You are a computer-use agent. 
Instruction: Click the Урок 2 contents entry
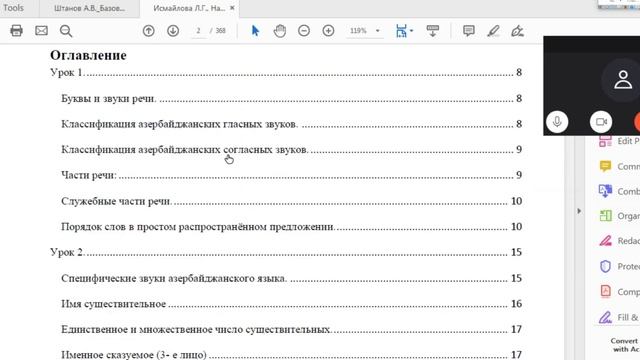pyautogui.click(x=286, y=252)
